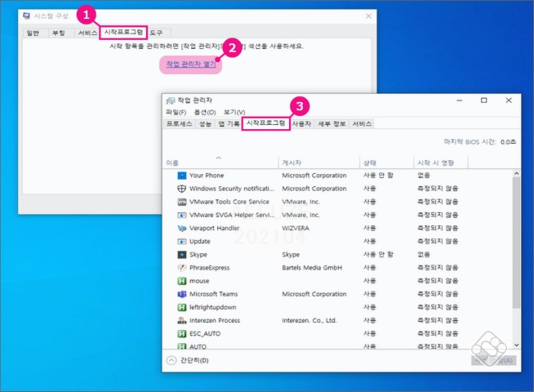Screen dimensions: 534x392
Task: Click the Windows Security notification shield icon
Action: coord(182,189)
